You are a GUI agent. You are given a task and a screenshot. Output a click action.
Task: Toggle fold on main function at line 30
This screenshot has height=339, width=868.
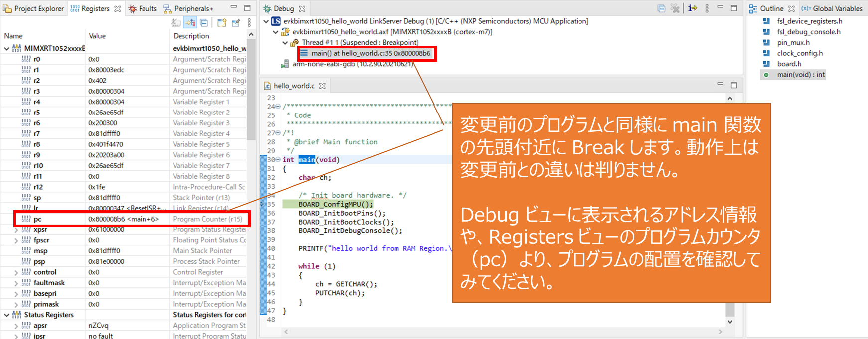coord(278,160)
